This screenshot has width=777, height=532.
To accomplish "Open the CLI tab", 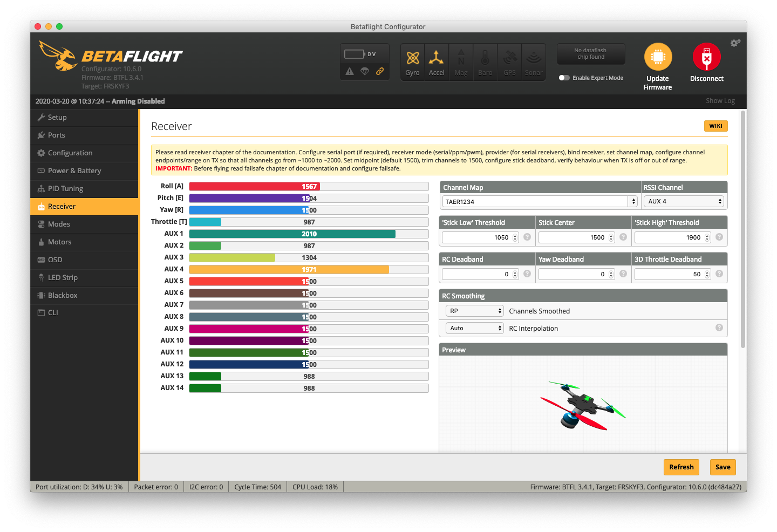I will point(84,312).
